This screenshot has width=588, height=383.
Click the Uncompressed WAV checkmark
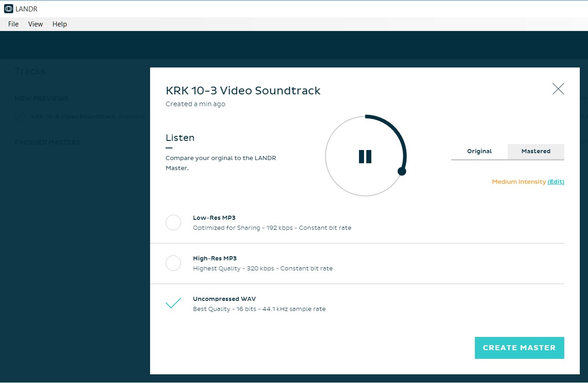[173, 303]
